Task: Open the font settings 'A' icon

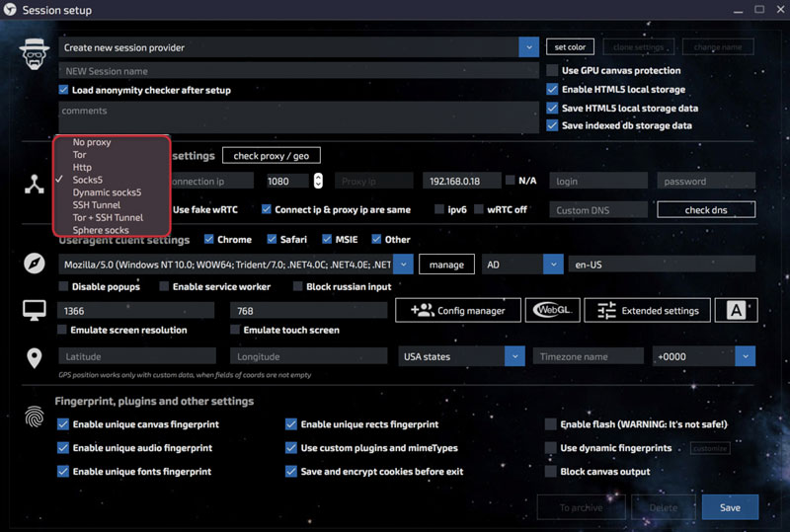Action: coord(736,310)
